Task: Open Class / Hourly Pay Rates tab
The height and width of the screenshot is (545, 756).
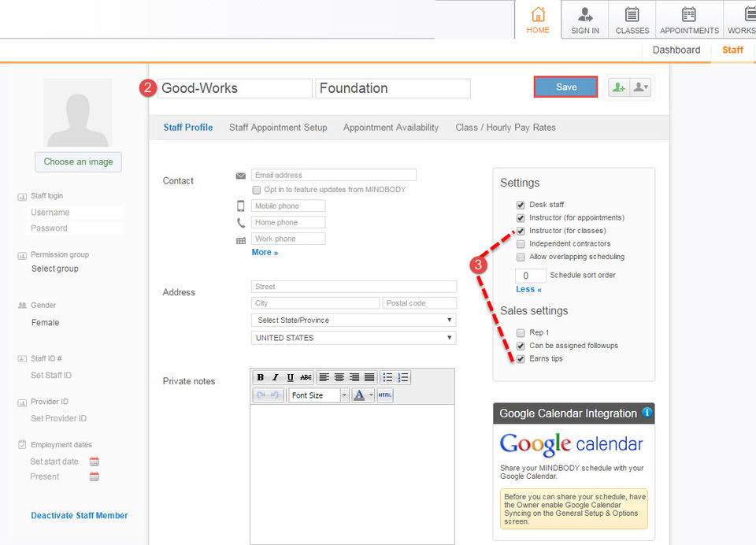Action: (x=506, y=128)
